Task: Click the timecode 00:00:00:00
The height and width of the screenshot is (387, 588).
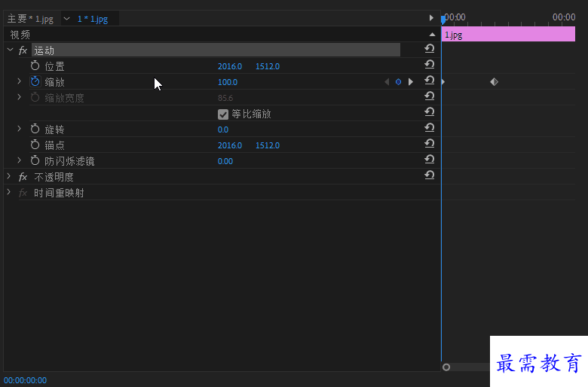Action: point(25,380)
